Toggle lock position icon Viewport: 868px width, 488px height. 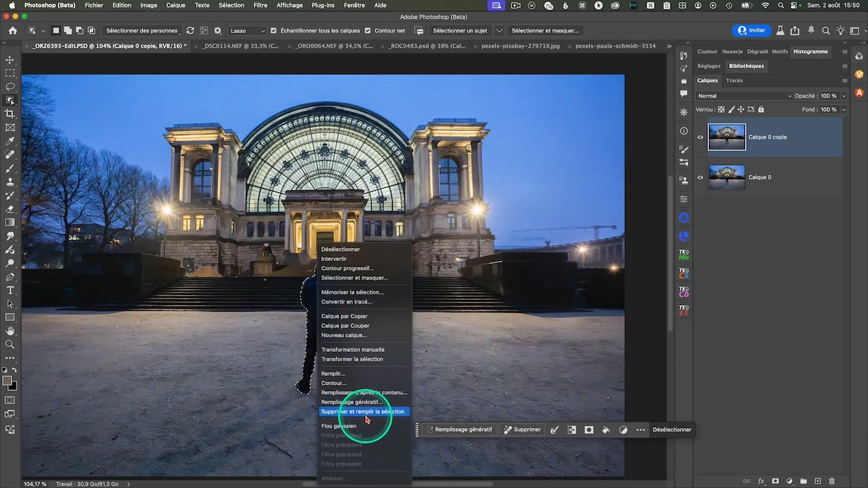click(x=741, y=110)
